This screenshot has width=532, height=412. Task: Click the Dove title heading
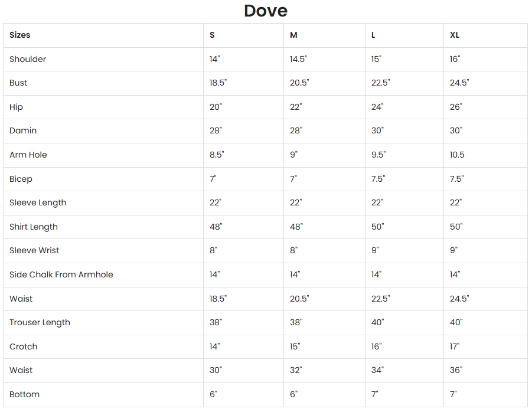pyautogui.click(x=266, y=11)
